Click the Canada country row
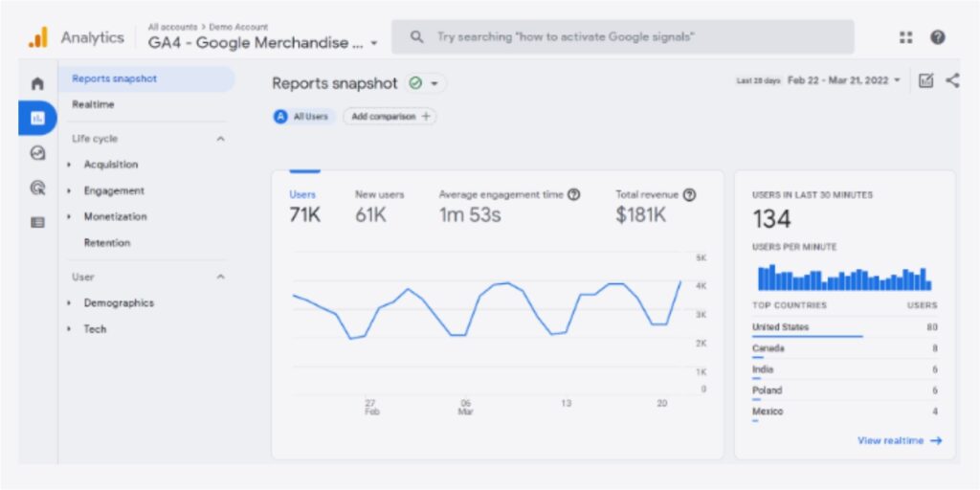The width and height of the screenshot is (980, 490). (x=844, y=348)
